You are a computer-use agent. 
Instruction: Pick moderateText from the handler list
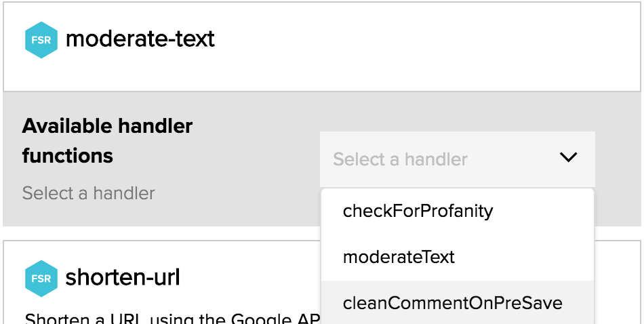click(399, 258)
